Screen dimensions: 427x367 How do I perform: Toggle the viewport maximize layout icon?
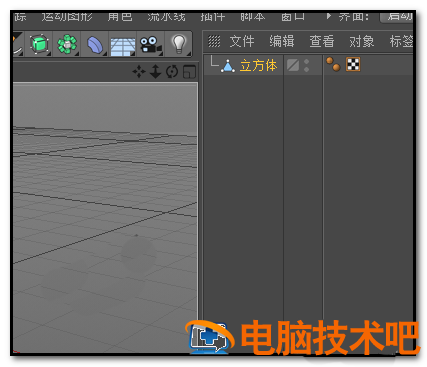point(189,72)
